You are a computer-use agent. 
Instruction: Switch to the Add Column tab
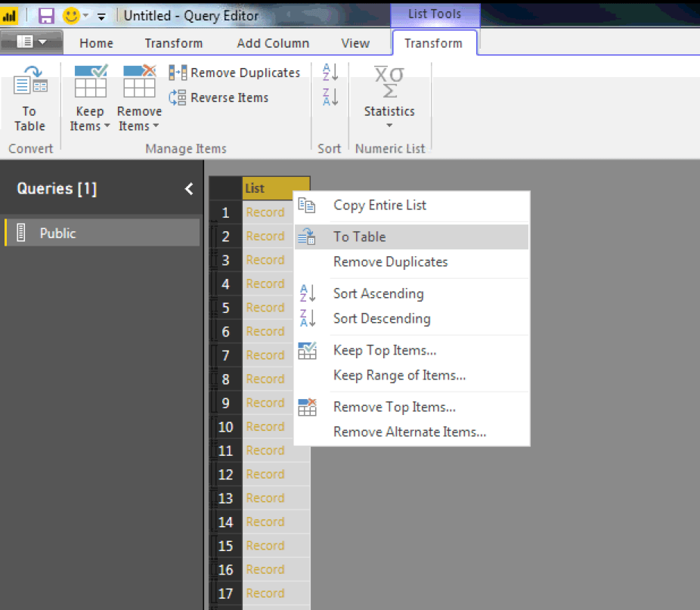[x=272, y=43]
